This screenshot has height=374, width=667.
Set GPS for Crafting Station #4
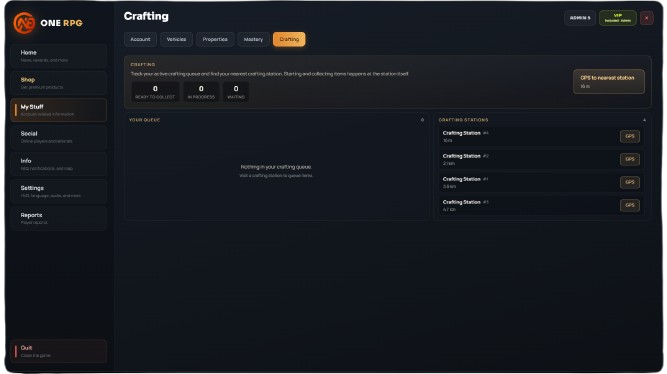pyautogui.click(x=630, y=136)
